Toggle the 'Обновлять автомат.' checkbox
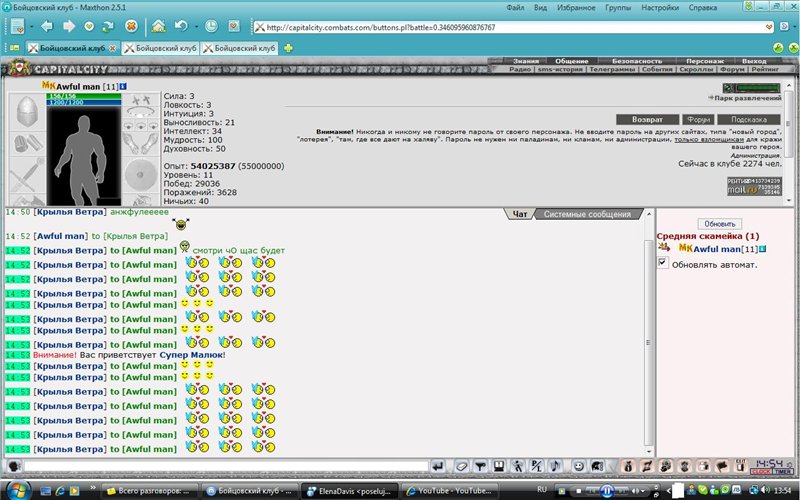Image resolution: width=800 pixels, height=500 pixels. pos(663,263)
